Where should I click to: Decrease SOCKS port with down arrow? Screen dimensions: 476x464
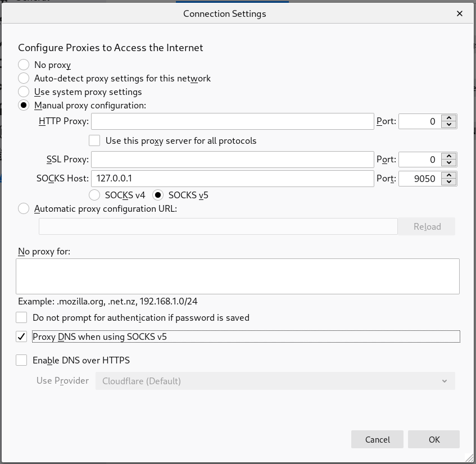coord(448,182)
